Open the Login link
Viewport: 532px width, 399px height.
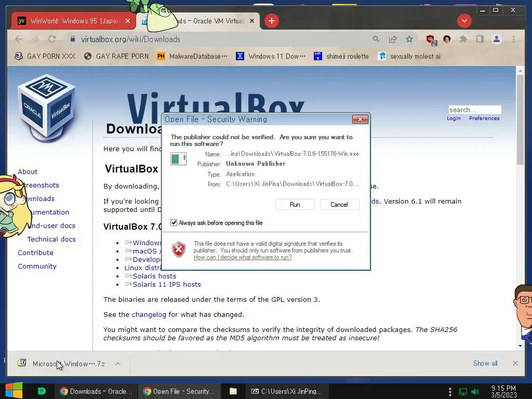tap(453, 118)
